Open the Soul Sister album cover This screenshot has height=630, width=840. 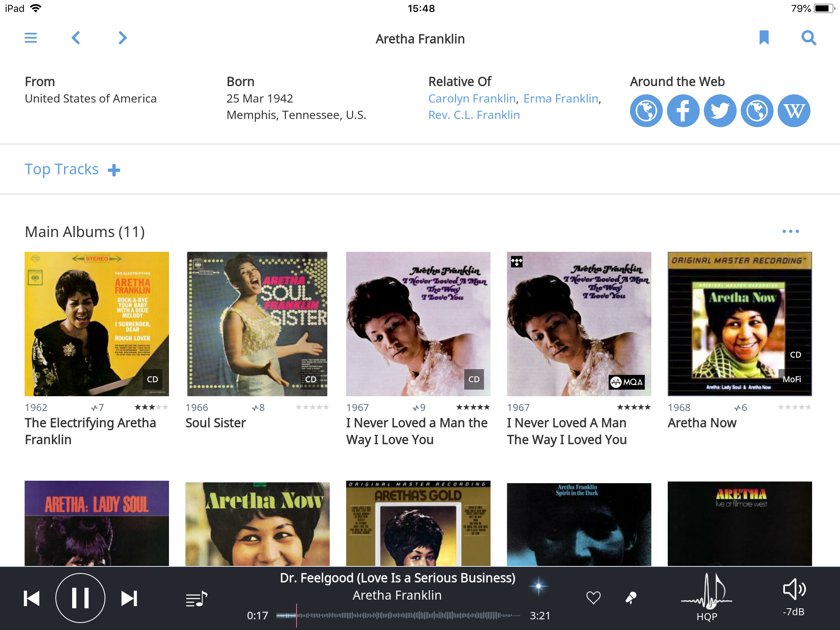tap(257, 324)
